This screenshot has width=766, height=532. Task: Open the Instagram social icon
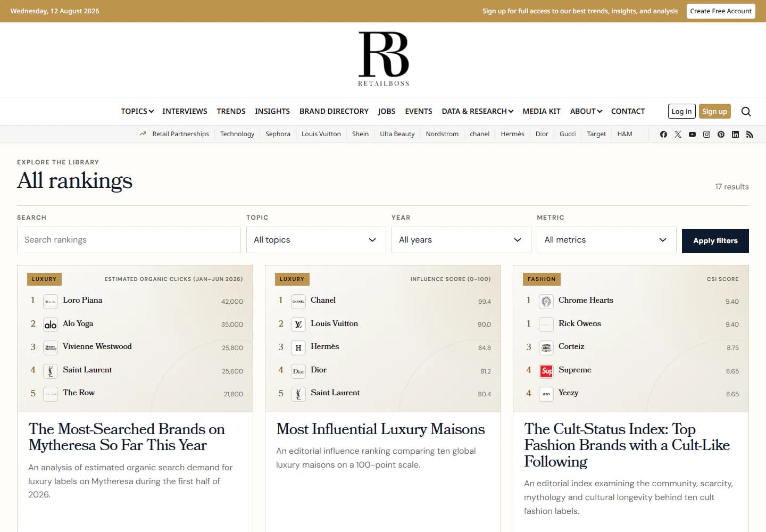[706, 134]
